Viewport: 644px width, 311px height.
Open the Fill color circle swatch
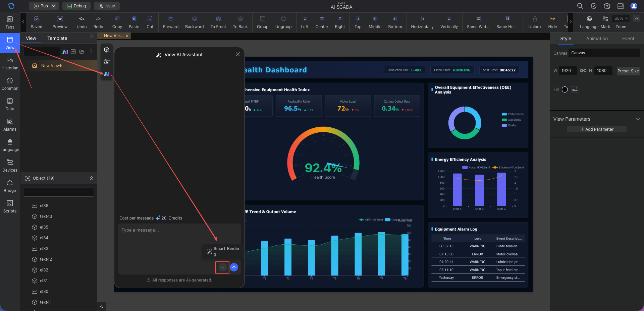point(565,89)
